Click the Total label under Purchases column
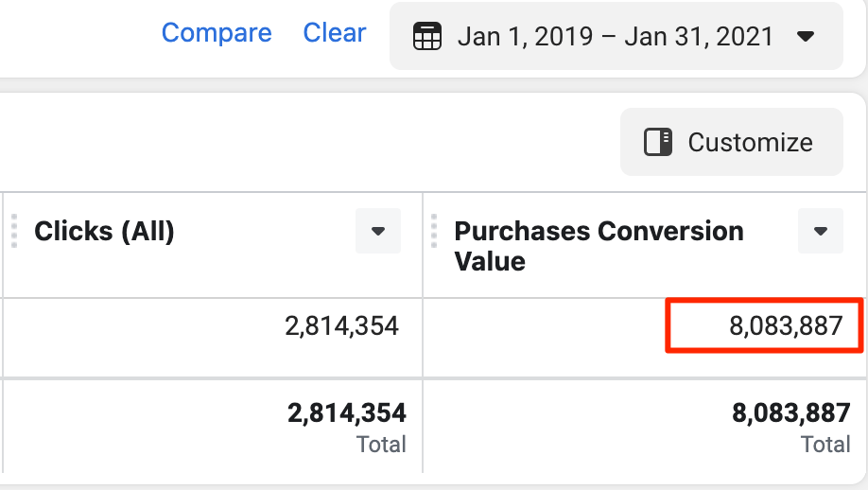The width and height of the screenshot is (868, 490). tap(825, 444)
